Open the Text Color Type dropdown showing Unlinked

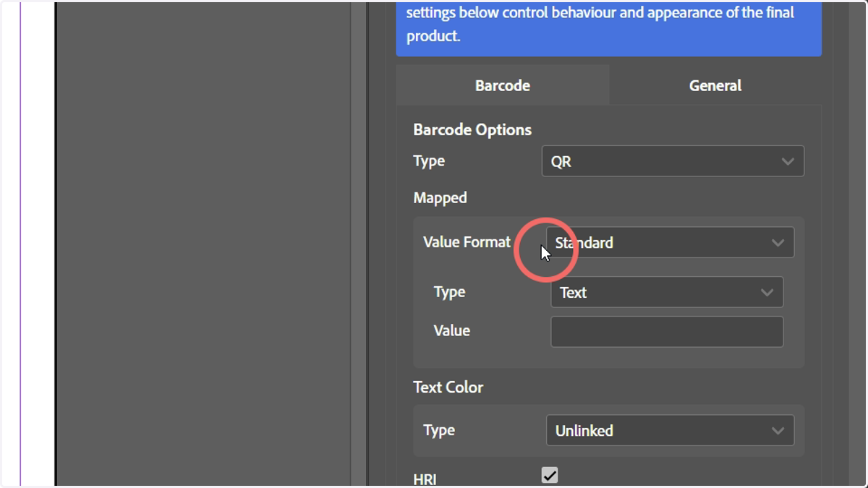[670, 430]
